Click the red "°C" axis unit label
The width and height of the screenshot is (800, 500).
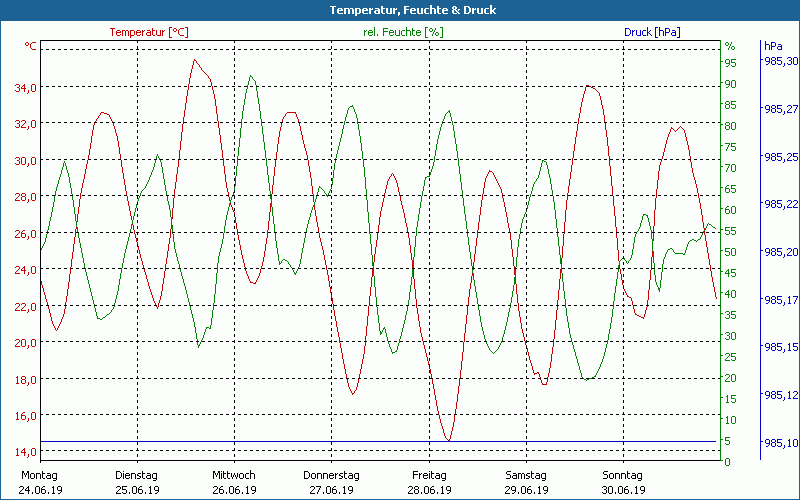pyautogui.click(x=31, y=46)
